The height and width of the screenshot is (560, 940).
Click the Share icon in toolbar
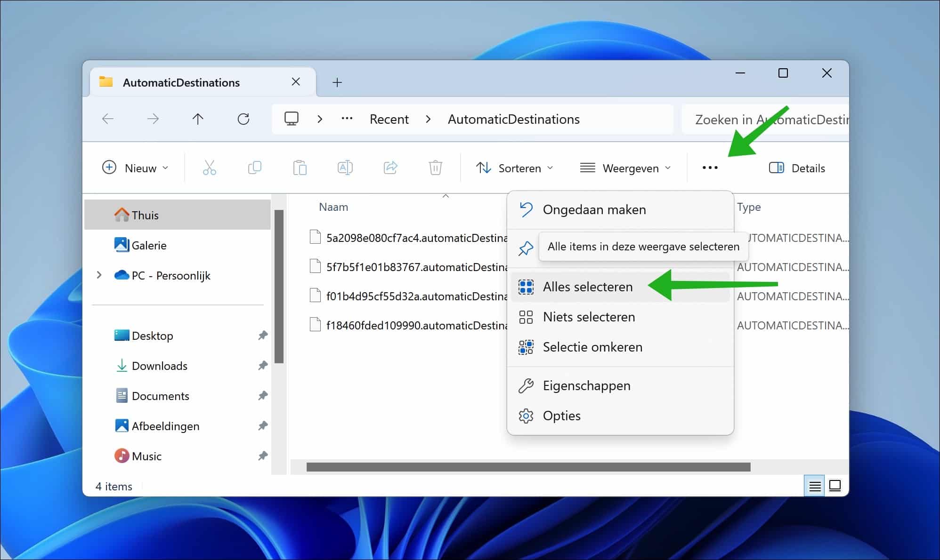pos(390,168)
